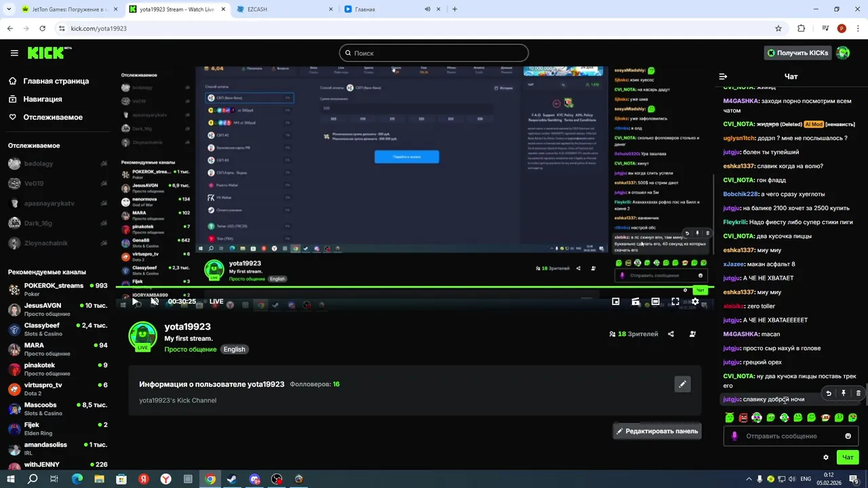
Task: Click the KICK logo
Action: point(50,53)
